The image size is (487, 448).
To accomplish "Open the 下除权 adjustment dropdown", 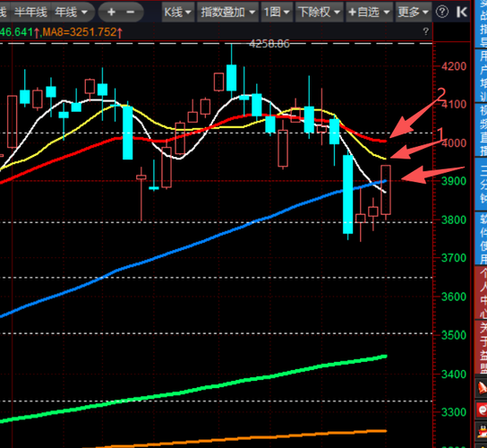I will click(x=320, y=13).
